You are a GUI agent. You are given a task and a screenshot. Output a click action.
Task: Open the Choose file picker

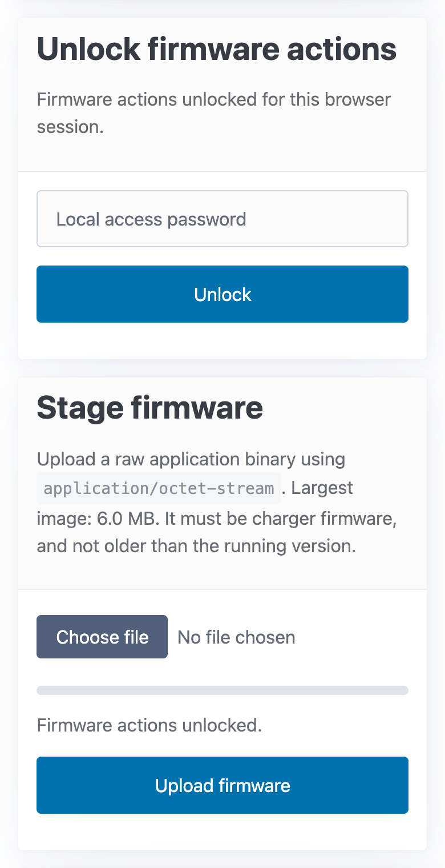(x=102, y=637)
